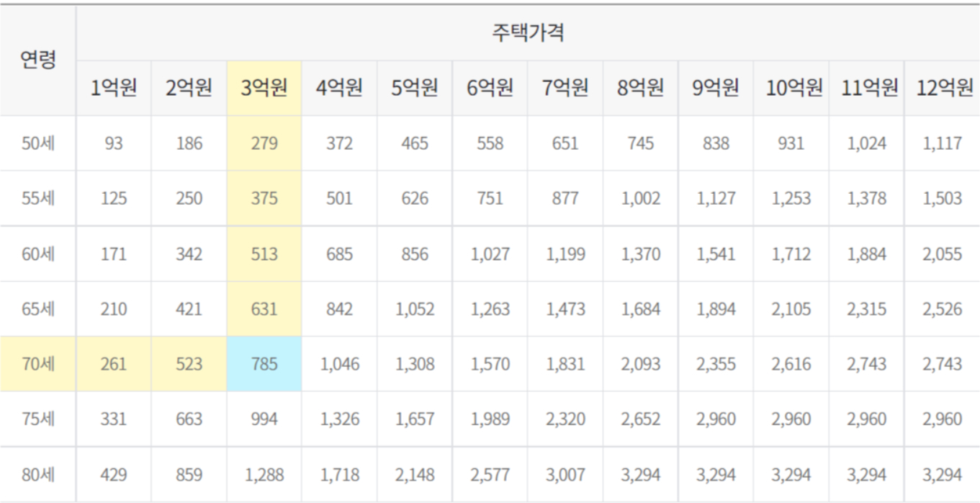Click the cell showing 171
The width and height of the screenshot is (980, 503).
(114, 254)
